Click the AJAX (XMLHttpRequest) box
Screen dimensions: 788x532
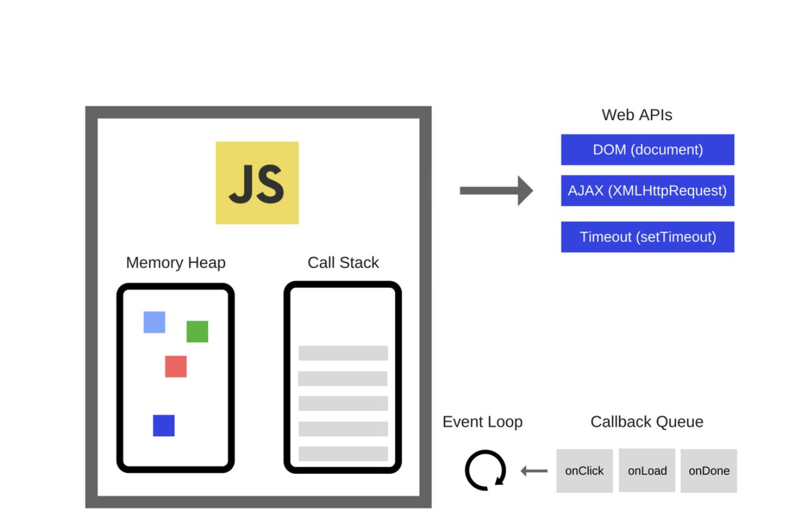click(x=647, y=191)
